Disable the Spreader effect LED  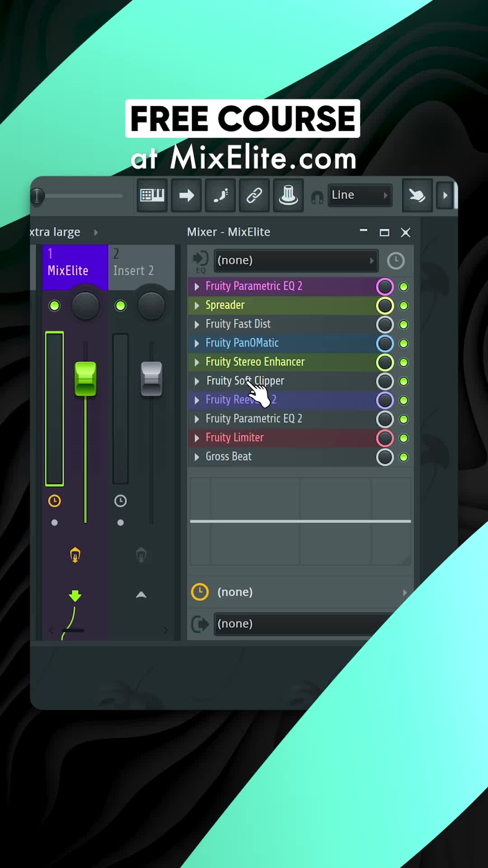tap(404, 306)
